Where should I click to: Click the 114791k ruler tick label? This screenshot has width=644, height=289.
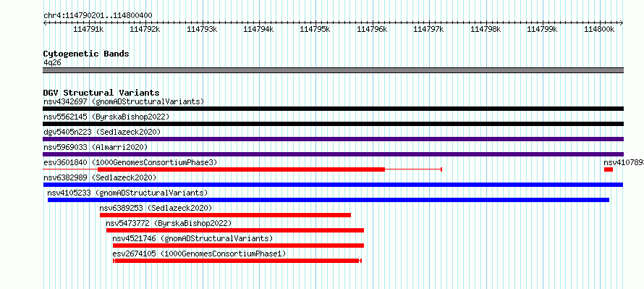tap(88, 29)
